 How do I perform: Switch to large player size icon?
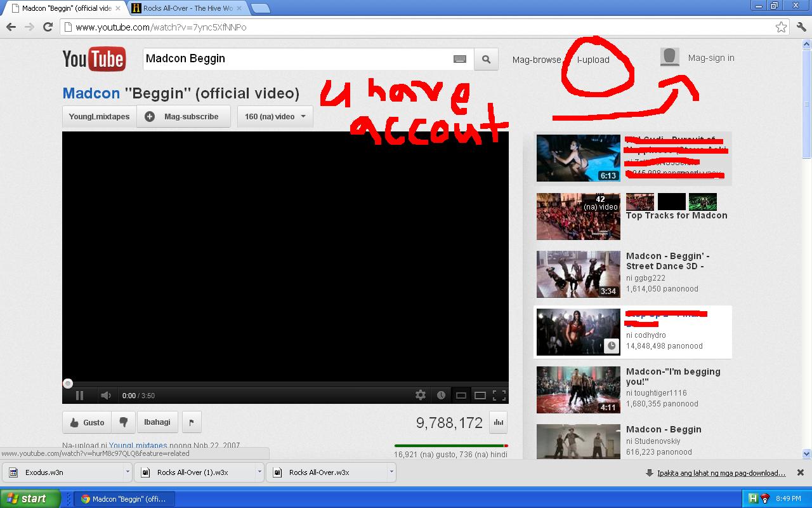click(480, 395)
